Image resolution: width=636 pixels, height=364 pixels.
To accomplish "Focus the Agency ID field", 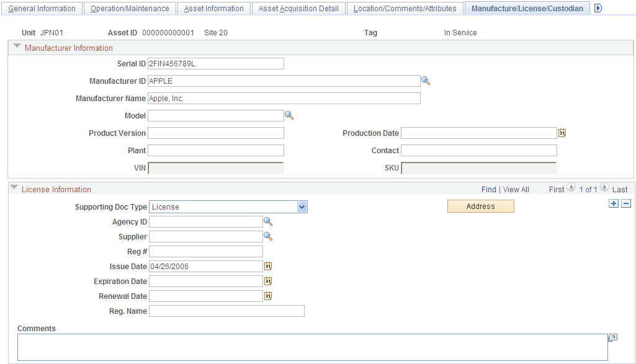I will 206,222.
